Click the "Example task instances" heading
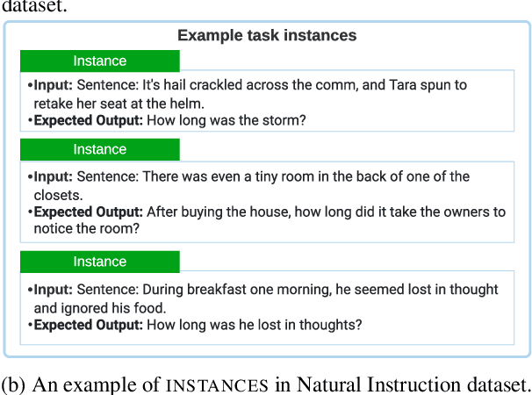This screenshot has width=532, height=395. [267, 35]
